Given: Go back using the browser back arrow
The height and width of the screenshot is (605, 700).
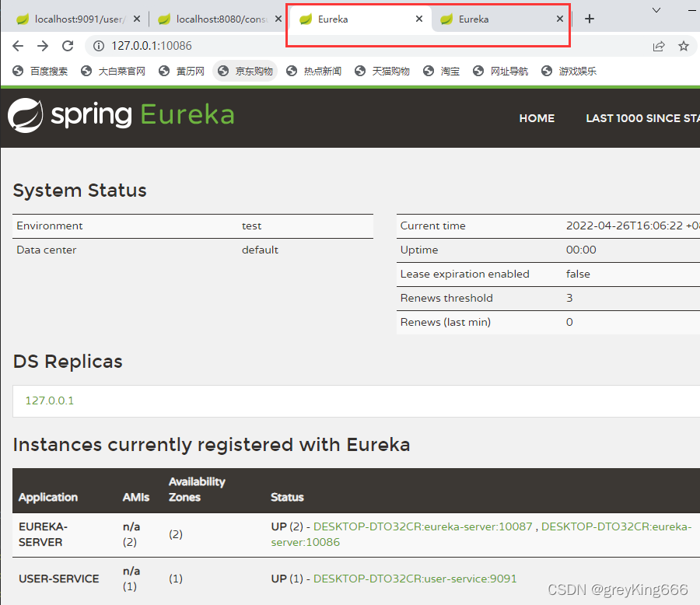Looking at the screenshot, I should point(18,46).
